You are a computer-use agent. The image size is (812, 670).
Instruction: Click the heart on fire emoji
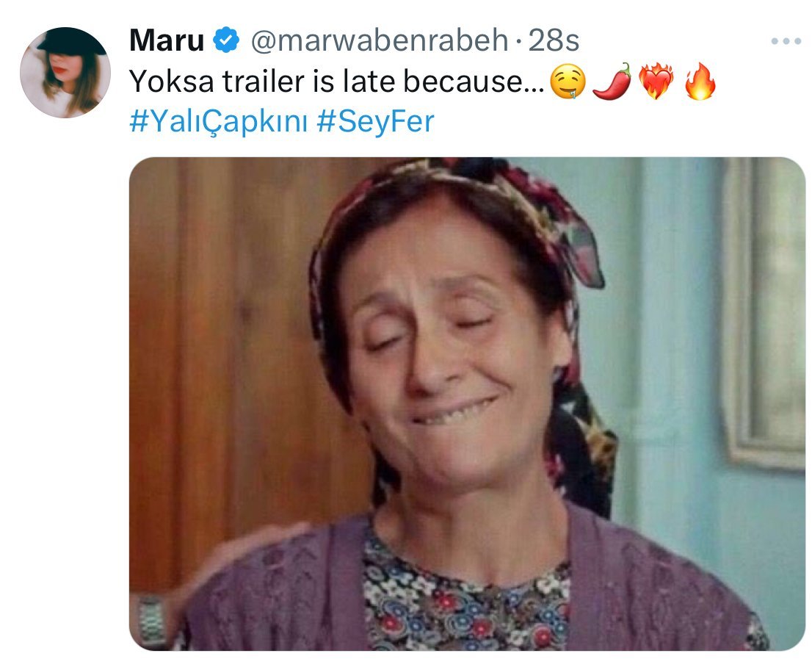[x=656, y=82]
